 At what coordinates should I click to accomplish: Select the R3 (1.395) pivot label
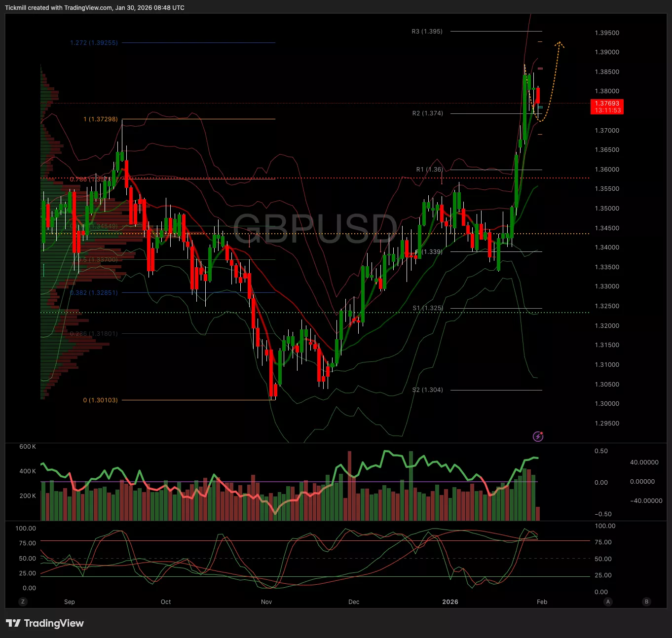(427, 32)
